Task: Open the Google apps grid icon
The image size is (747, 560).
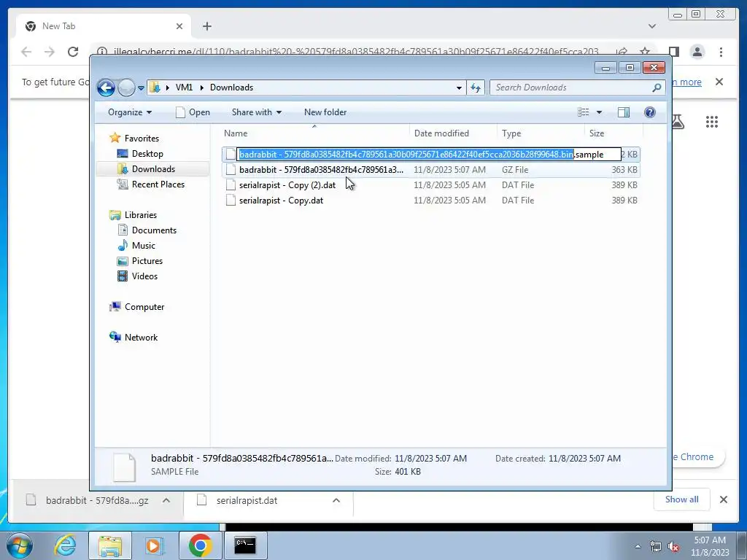Action: pos(712,122)
